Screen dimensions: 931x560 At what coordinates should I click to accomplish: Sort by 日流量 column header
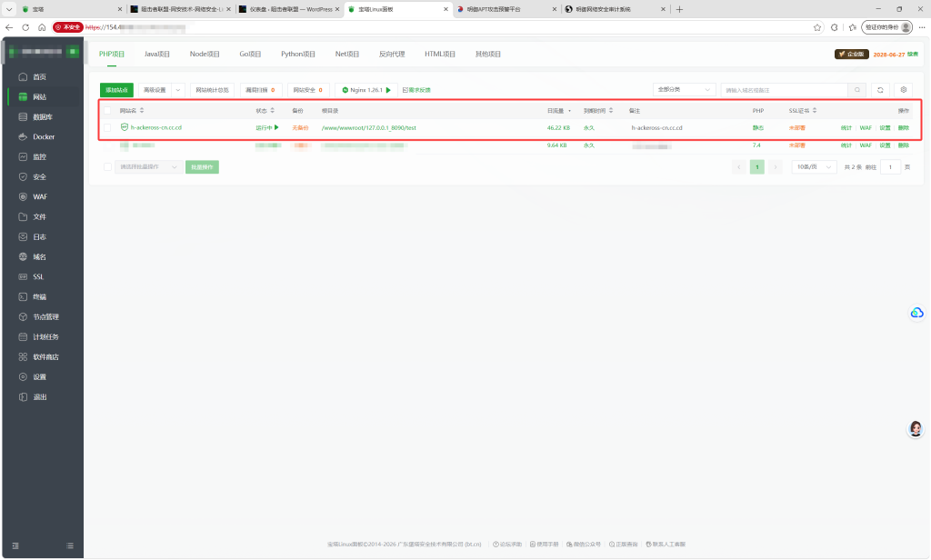(x=559, y=111)
